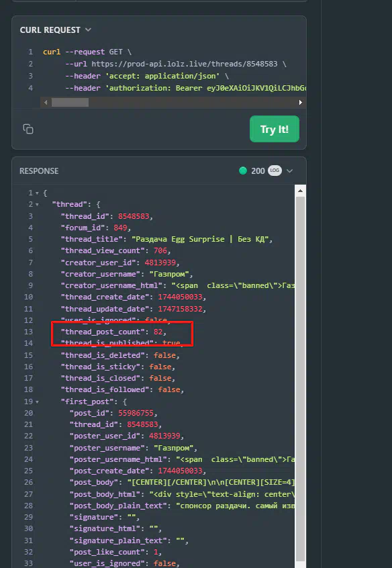This screenshot has width=392, height=568.
Task: Click the RESPONSE panel heading
Action: click(x=39, y=171)
